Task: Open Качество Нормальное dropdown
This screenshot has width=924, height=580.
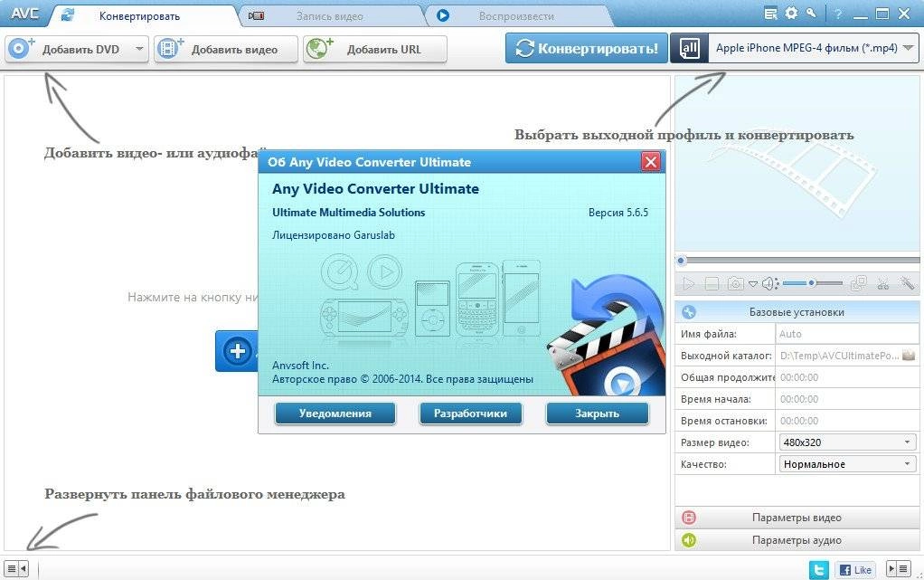Action: click(x=847, y=464)
